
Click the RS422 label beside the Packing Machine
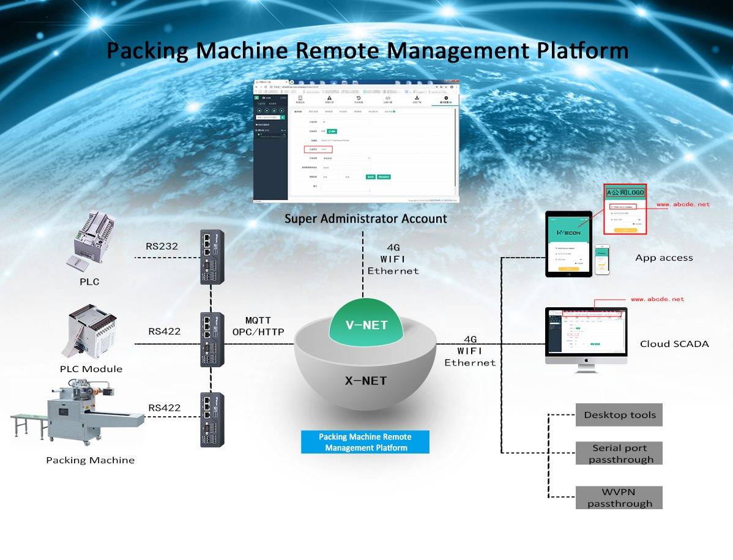click(164, 408)
